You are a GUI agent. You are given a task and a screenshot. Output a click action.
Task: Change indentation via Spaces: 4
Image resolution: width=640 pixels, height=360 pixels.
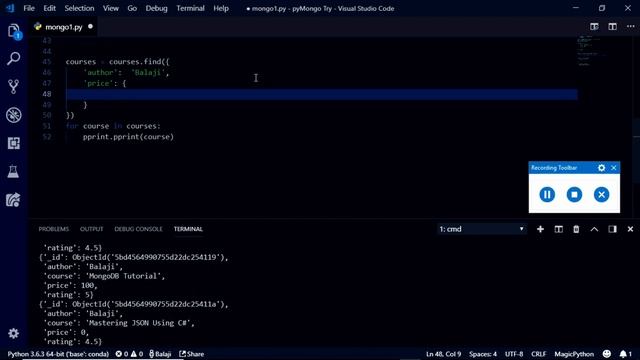click(483, 354)
